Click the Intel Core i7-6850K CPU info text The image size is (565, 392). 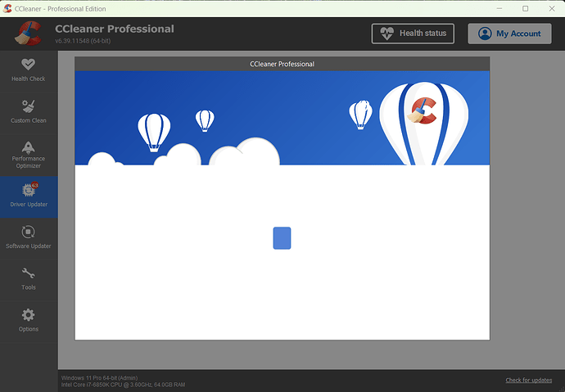point(123,385)
